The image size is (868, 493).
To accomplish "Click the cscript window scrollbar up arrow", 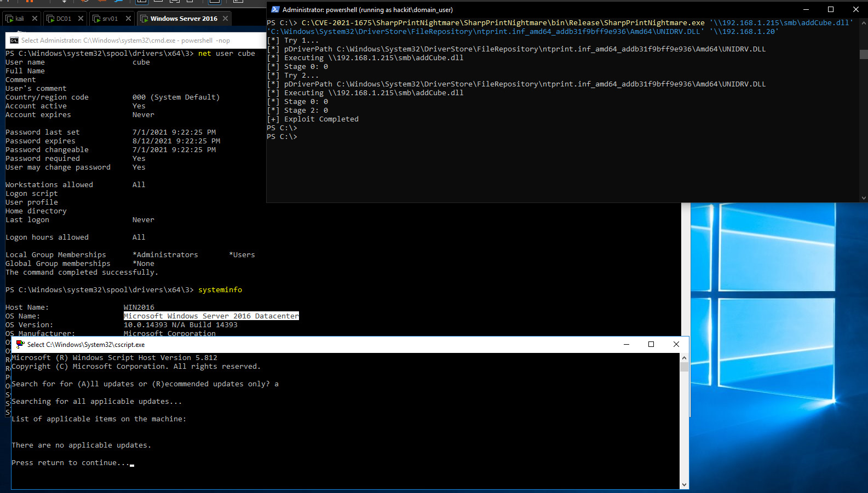I will coord(684,357).
